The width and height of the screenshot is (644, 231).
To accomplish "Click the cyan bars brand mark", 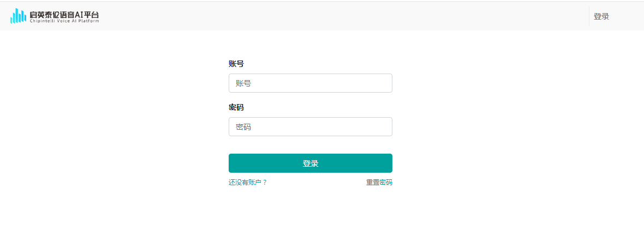I will click(x=18, y=16).
